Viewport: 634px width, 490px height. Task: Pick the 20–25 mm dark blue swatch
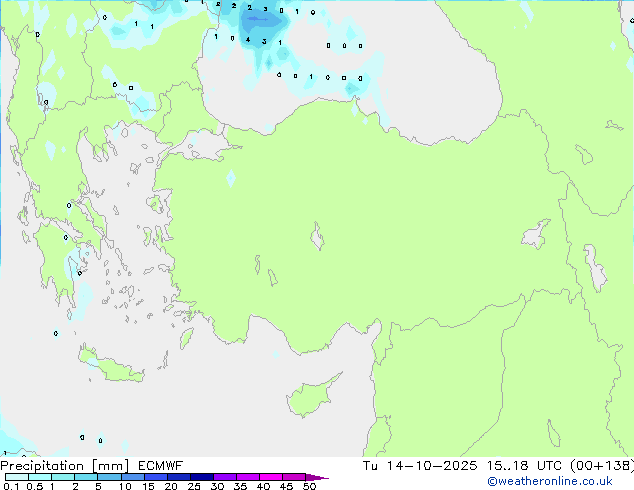pos(178,477)
